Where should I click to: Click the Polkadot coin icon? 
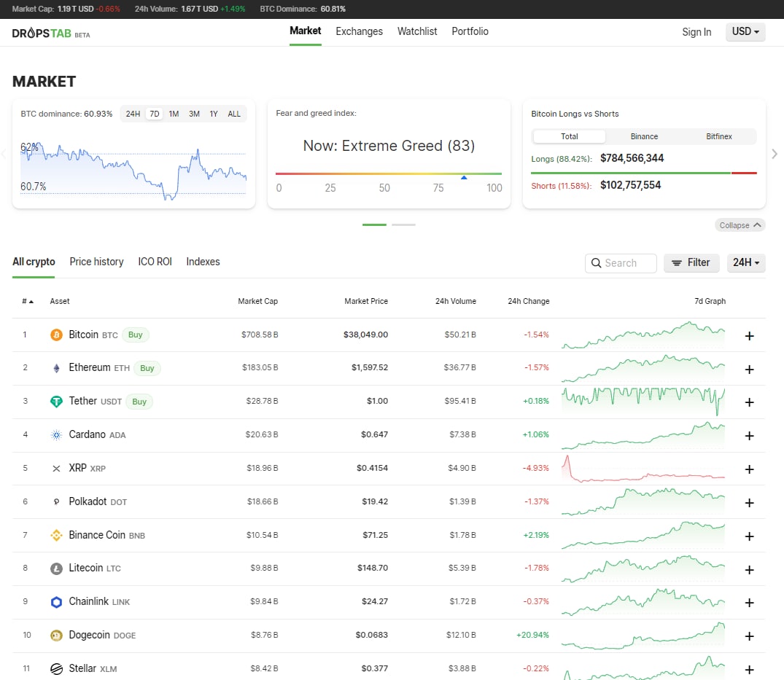coord(56,501)
